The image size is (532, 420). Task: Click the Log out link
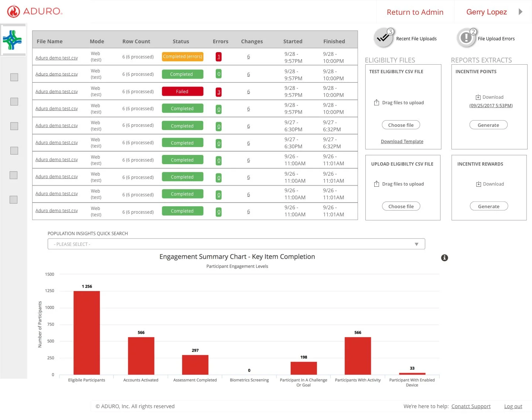coord(513,406)
